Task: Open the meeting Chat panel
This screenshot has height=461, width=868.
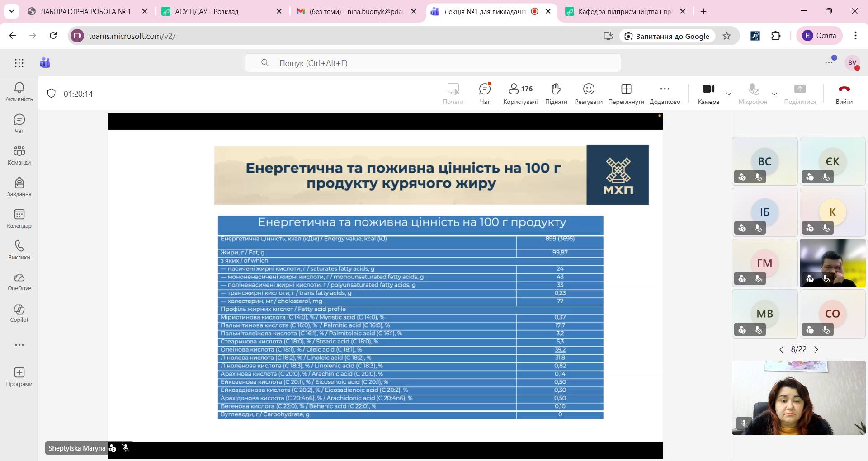Action: tap(485, 94)
